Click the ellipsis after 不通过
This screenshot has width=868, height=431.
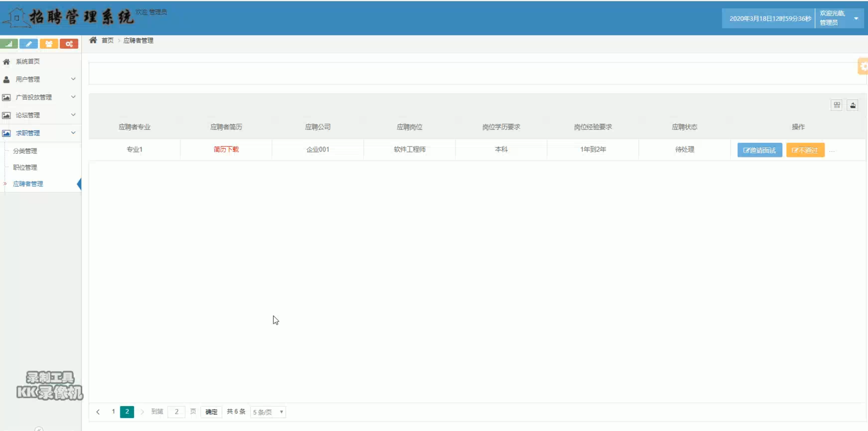click(832, 151)
